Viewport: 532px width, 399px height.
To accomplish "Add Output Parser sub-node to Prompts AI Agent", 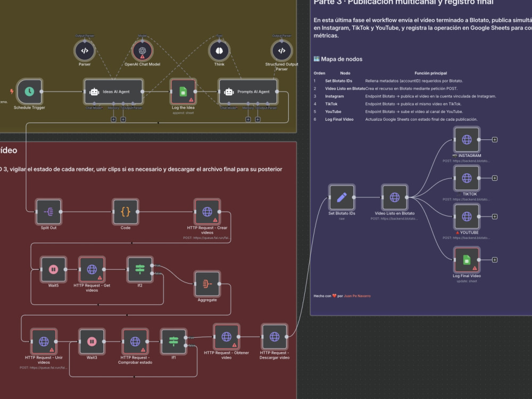I will pos(258,119).
